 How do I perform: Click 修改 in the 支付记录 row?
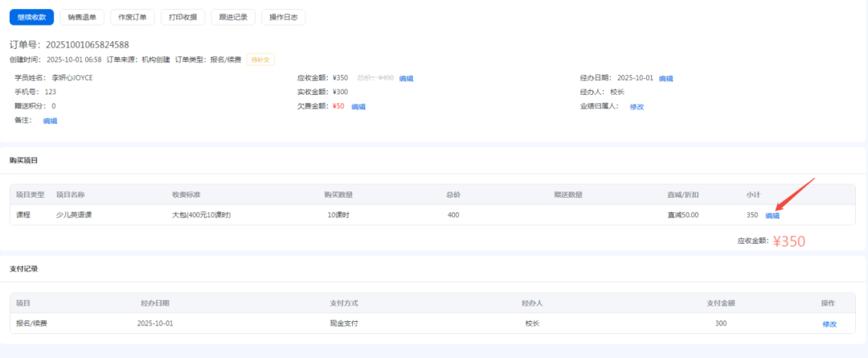(829, 324)
